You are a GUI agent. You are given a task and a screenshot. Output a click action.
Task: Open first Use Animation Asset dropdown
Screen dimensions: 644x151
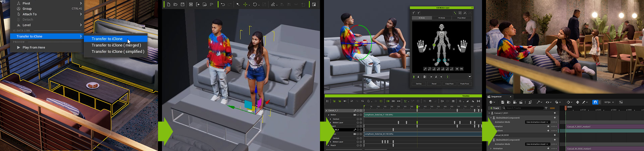coord(537,122)
